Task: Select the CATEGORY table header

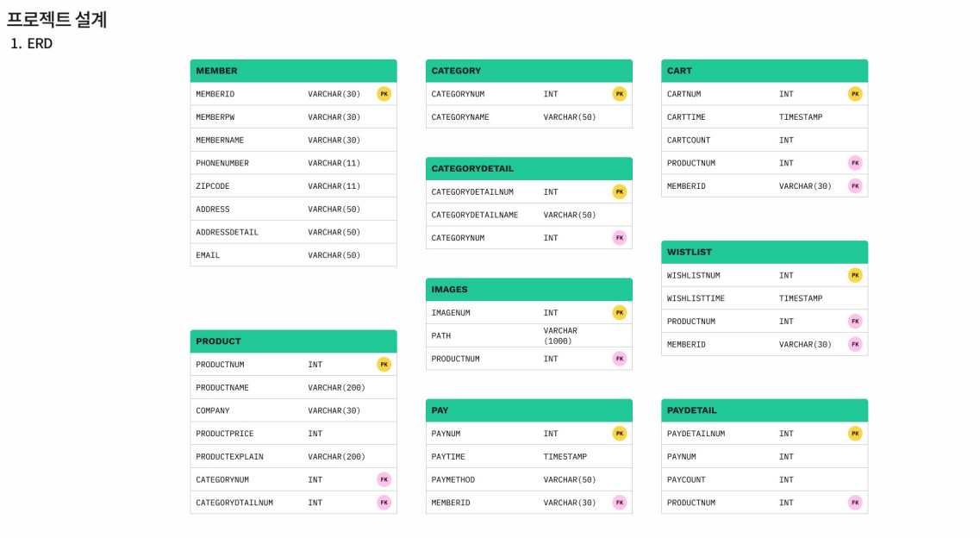Action: [528, 71]
